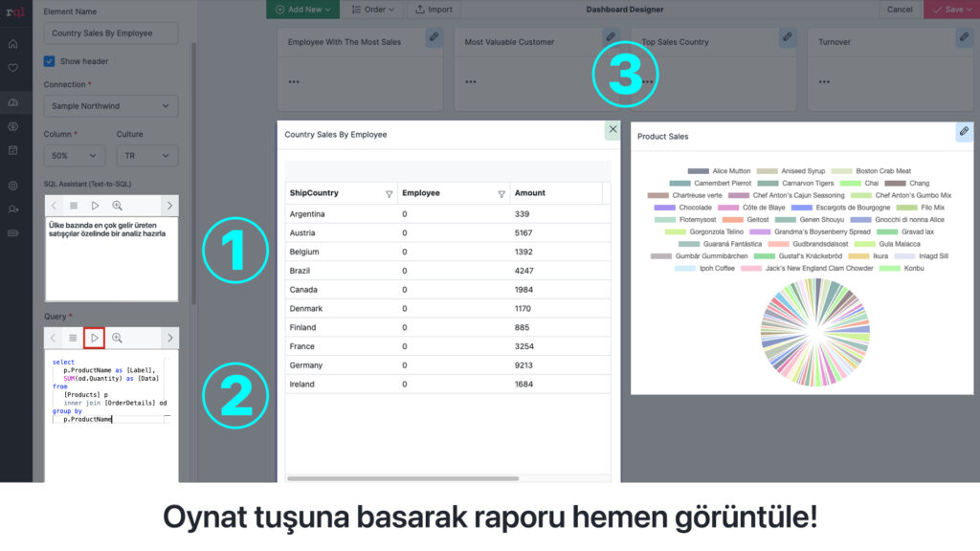Screen dimensions: 980x551
Task: Uncheck the Show header checkbox
Action: (x=50, y=61)
